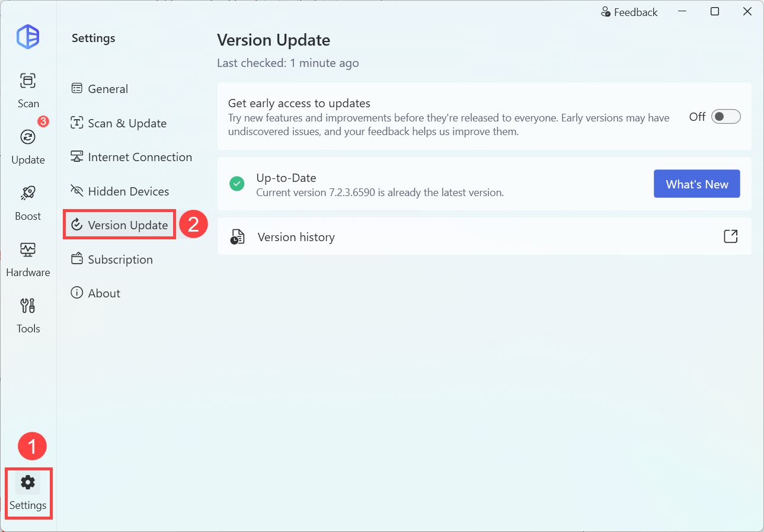Switch to the Hardware section
Image resolution: width=764 pixels, height=532 pixels.
pos(28,259)
